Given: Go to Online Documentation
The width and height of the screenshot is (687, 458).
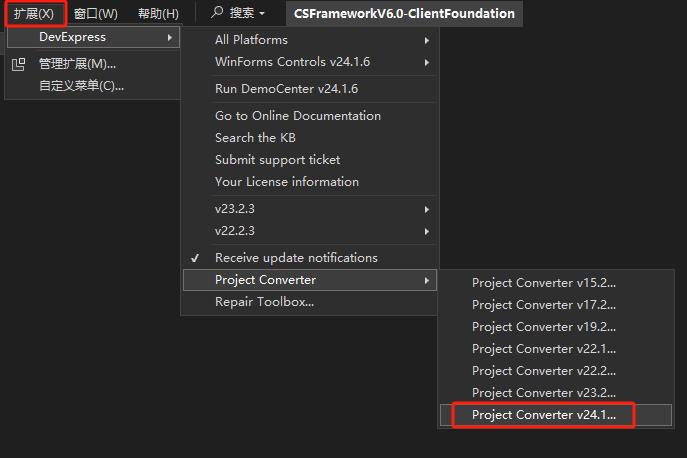Looking at the screenshot, I should coord(297,116).
